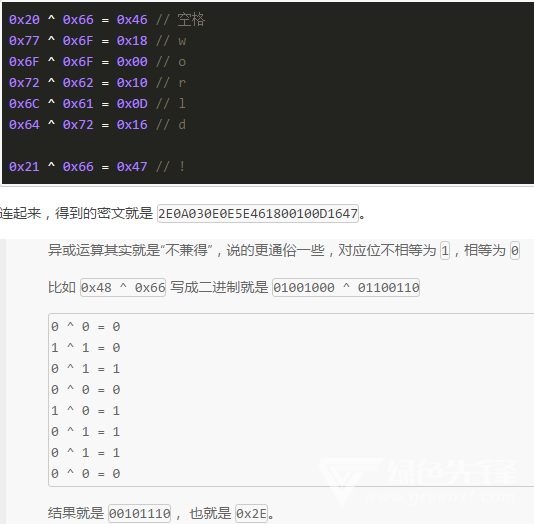
Task: Click the inline code 0x48 ^ 0x66
Action: [123, 288]
